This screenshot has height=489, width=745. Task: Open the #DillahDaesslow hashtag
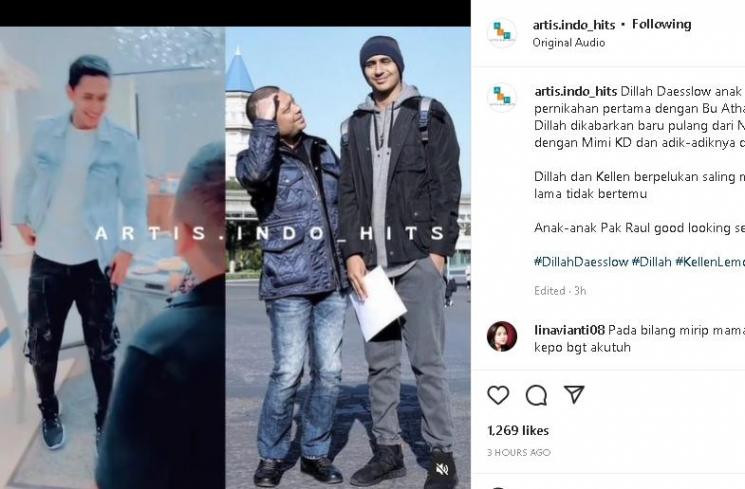[x=581, y=262]
